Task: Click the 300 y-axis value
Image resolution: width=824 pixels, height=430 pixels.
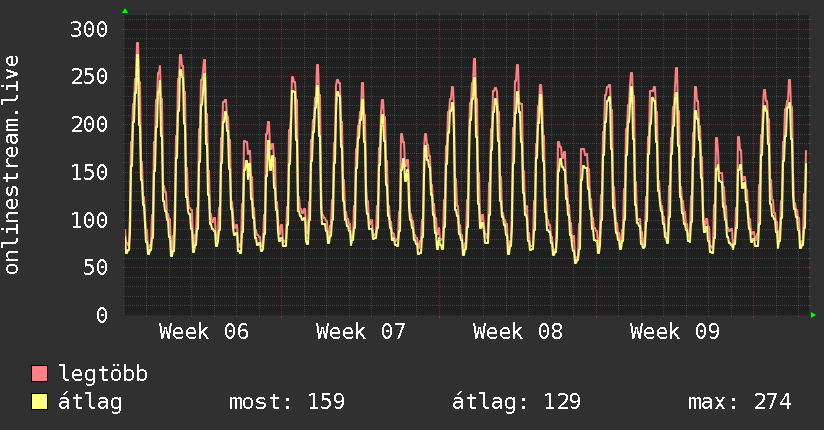Action: 89,29
